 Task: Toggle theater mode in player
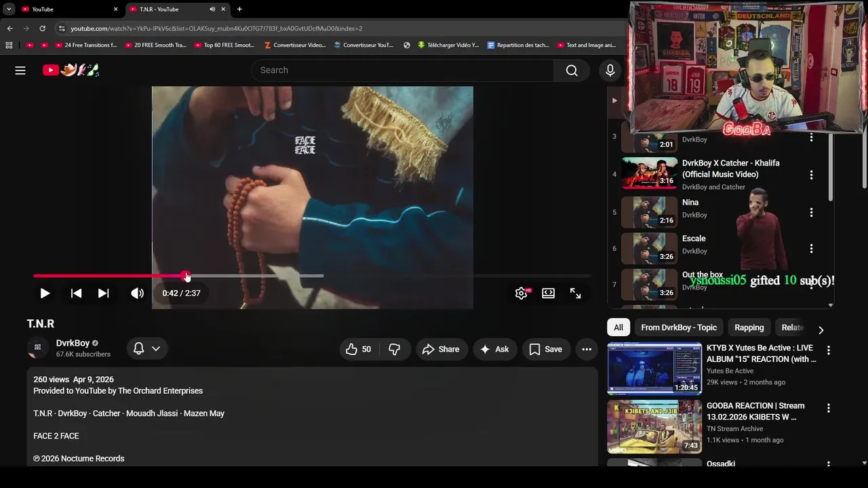pyautogui.click(x=548, y=293)
